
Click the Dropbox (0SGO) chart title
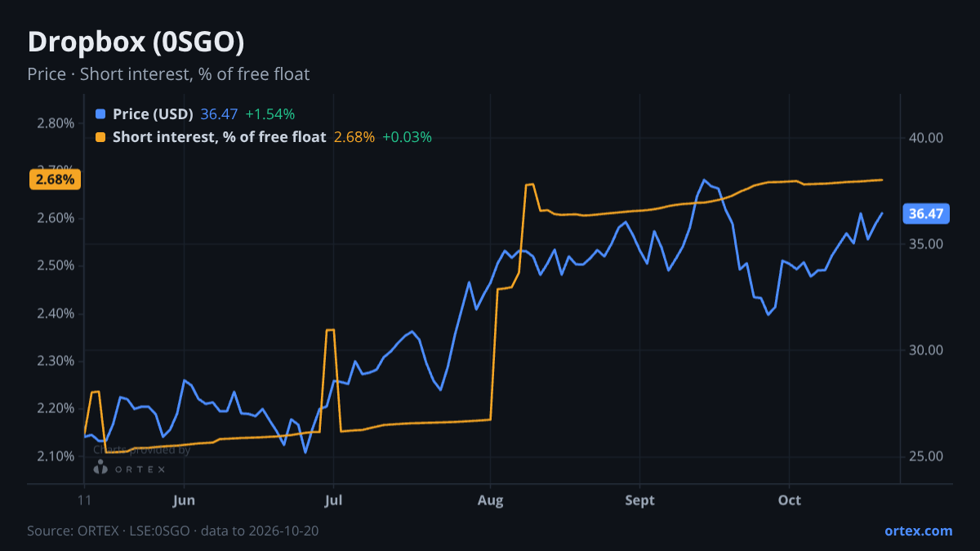[x=136, y=42]
